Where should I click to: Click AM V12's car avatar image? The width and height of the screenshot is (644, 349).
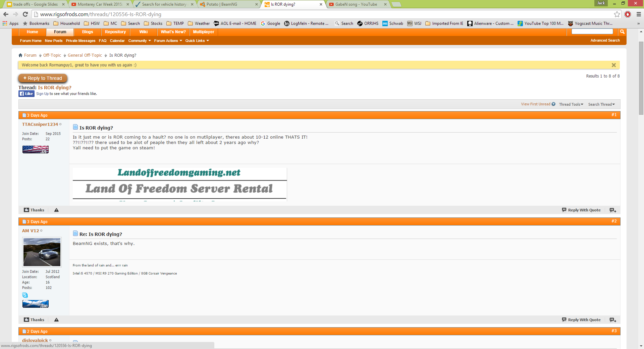[x=42, y=252]
